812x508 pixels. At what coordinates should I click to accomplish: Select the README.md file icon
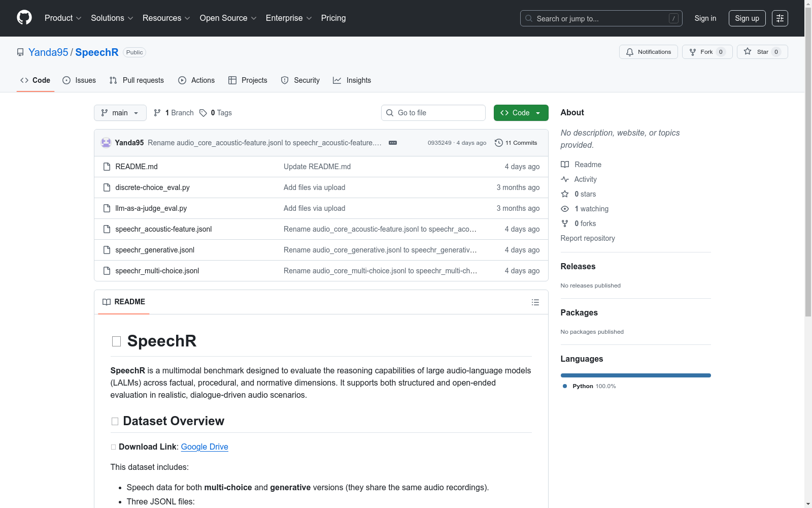pos(107,167)
